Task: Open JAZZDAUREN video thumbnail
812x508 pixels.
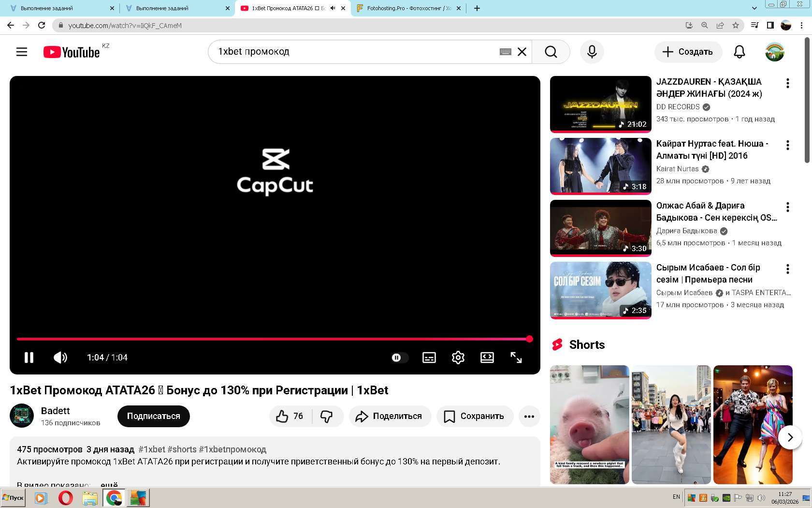Action: pyautogui.click(x=601, y=104)
